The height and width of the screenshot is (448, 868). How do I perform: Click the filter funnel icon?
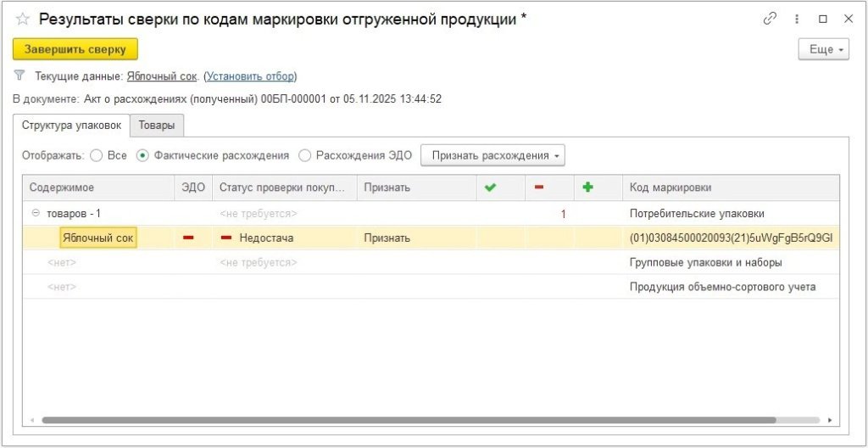click(19, 76)
